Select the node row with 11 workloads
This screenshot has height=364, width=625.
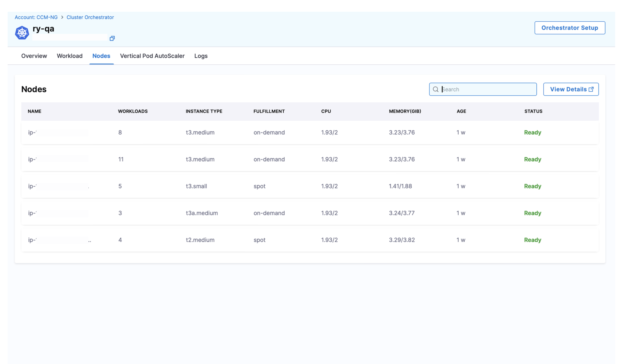(309, 159)
